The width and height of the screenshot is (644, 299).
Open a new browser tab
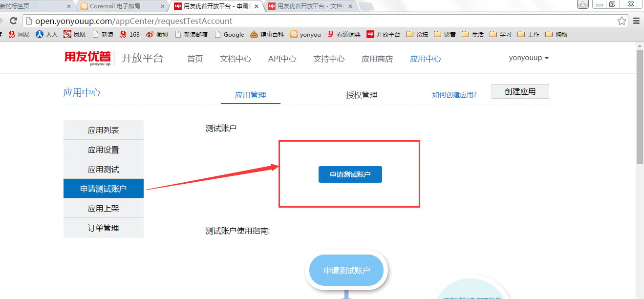coord(366,6)
